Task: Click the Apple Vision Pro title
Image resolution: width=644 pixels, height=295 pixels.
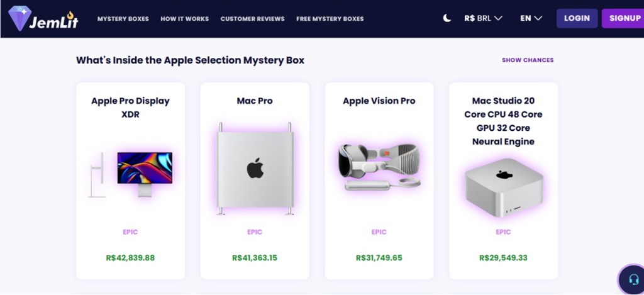Action: pyautogui.click(x=379, y=101)
